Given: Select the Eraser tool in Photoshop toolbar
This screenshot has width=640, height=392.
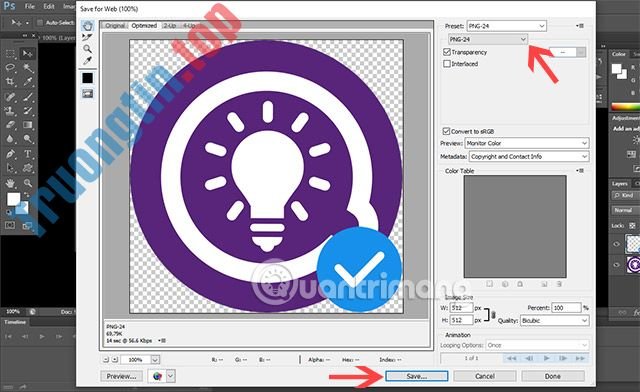Looking at the screenshot, I should point(10,125).
